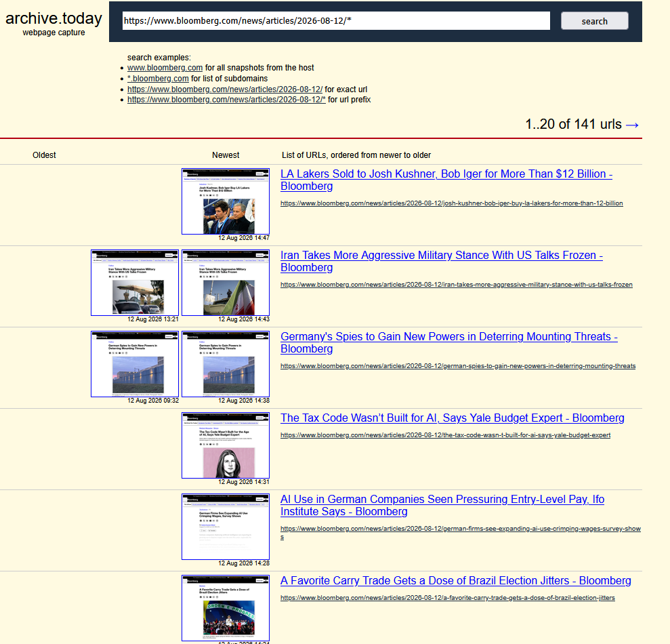Click the 'Oldest' column header text

click(x=44, y=155)
